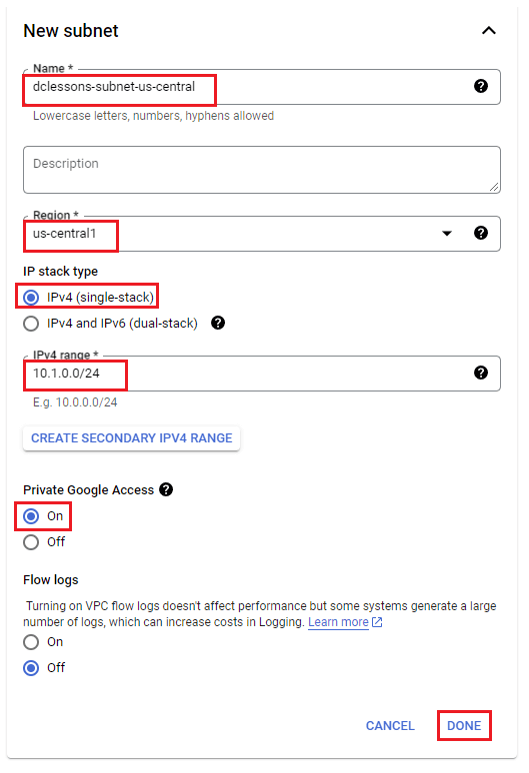
Task: Open help tooltip for dual-stack option
Action: (x=218, y=323)
